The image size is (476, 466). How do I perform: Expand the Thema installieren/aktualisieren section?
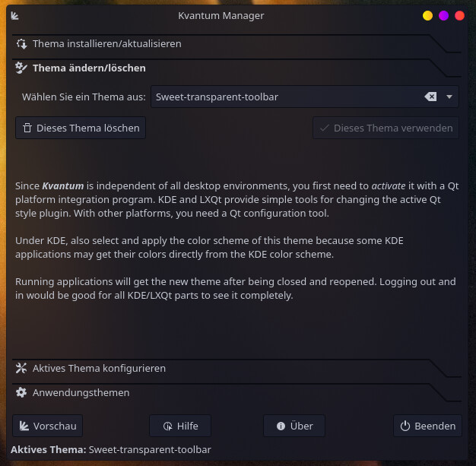[x=106, y=44]
